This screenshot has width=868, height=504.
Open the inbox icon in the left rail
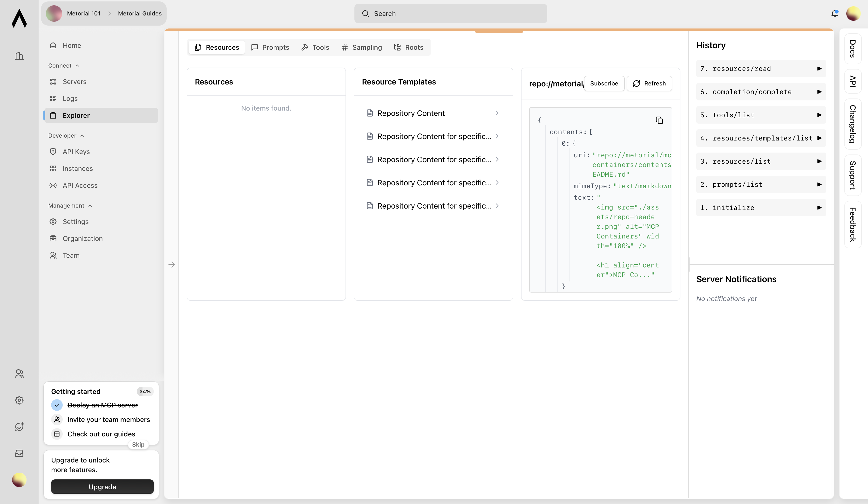point(19,453)
